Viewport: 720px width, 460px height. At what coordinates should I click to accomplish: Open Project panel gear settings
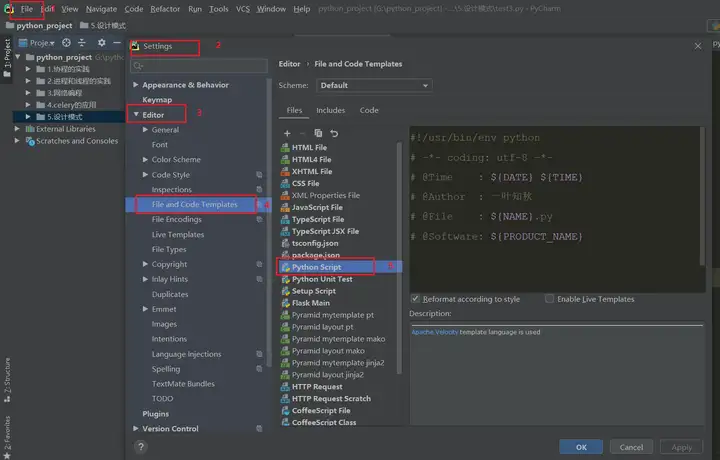101,43
